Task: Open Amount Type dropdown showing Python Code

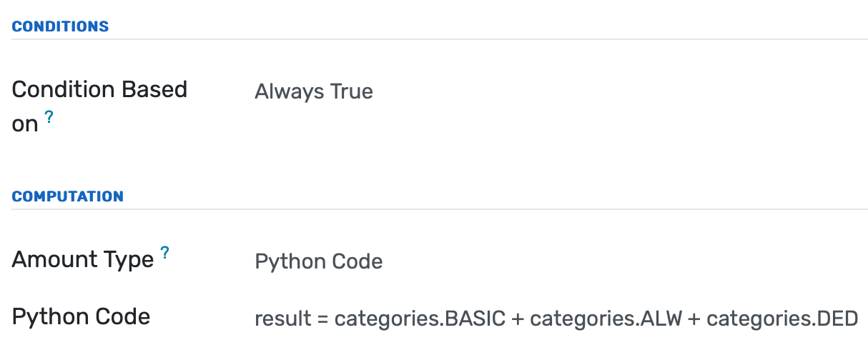Action: tap(319, 261)
